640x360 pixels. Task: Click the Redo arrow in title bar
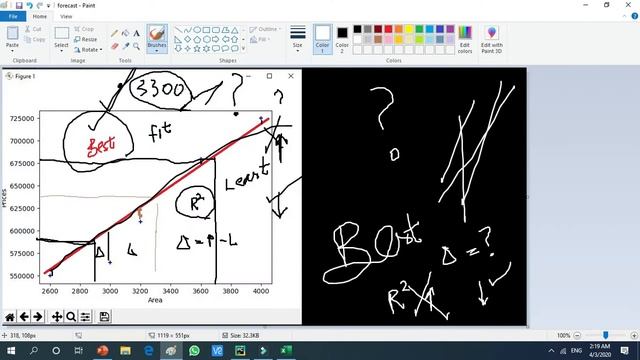point(40,6)
